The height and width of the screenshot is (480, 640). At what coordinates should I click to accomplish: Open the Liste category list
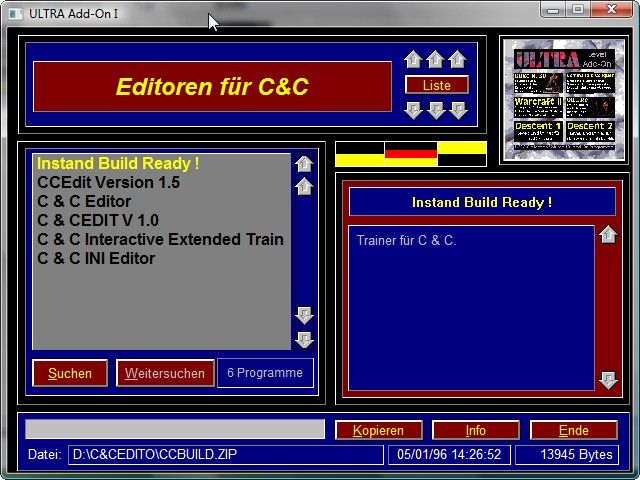coord(436,86)
